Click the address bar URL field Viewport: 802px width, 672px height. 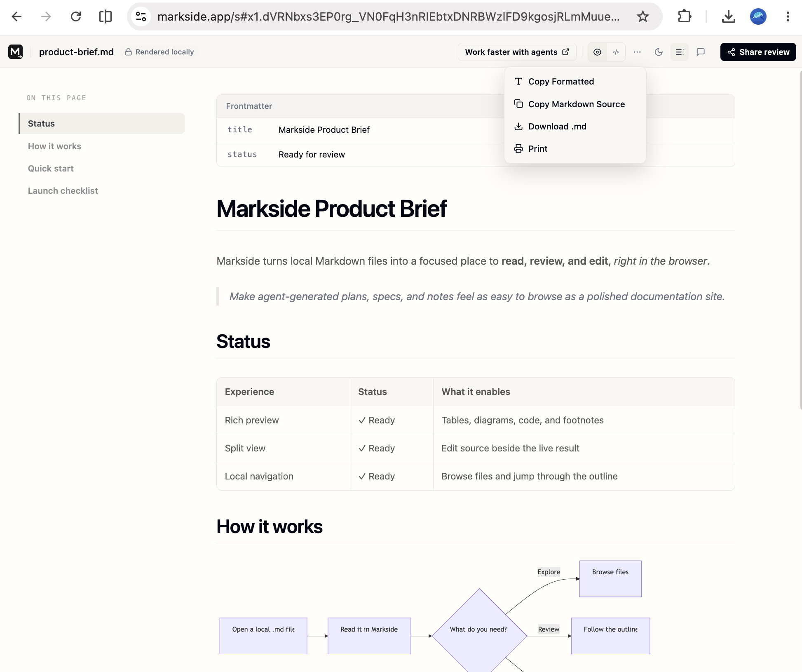tap(388, 16)
